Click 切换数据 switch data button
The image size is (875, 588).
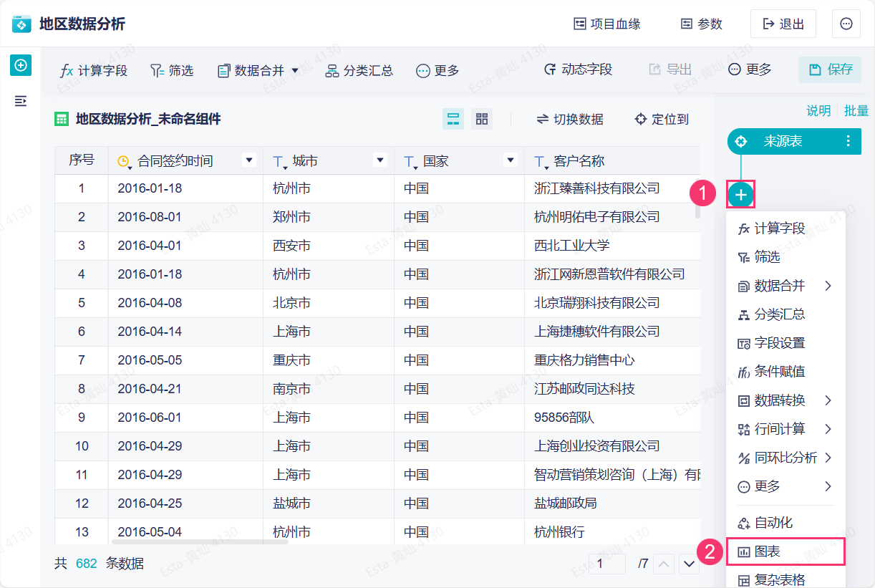(570, 119)
